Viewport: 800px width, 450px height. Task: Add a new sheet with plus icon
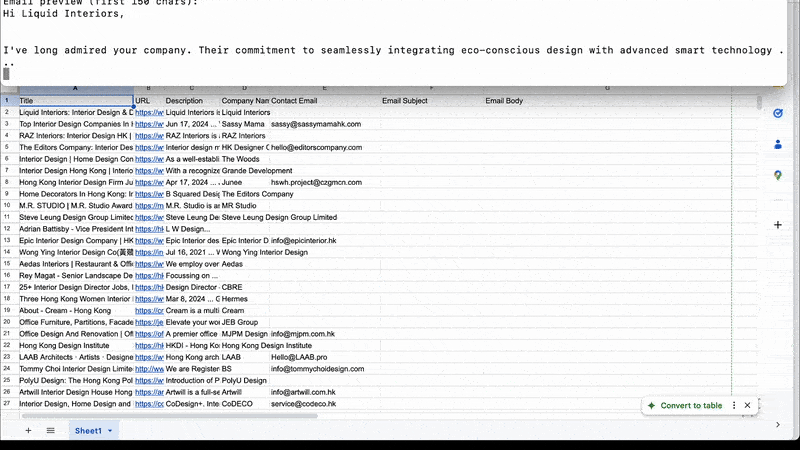click(x=28, y=430)
